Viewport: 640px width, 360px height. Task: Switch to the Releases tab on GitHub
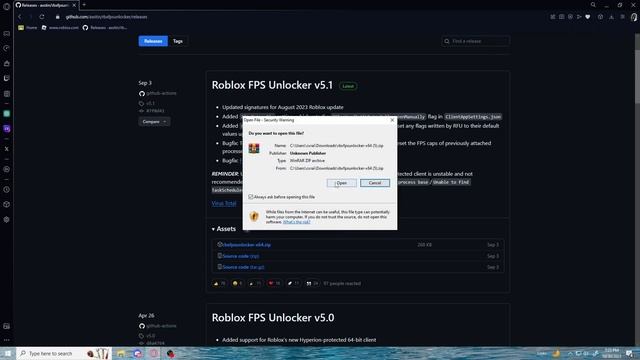point(153,41)
